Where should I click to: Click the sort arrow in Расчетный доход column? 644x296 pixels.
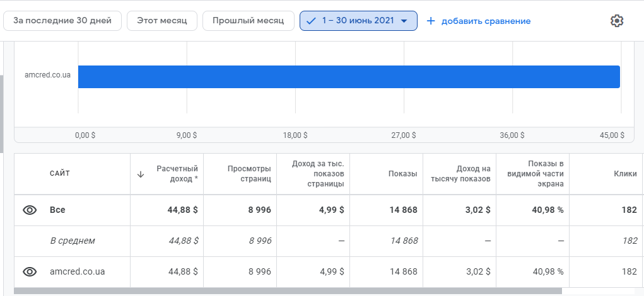tap(141, 174)
